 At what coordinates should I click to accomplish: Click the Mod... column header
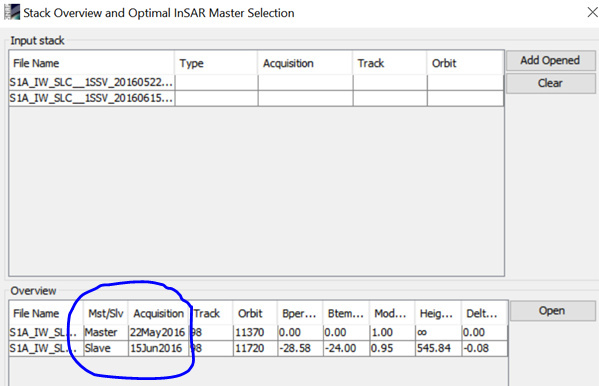point(392,313)
